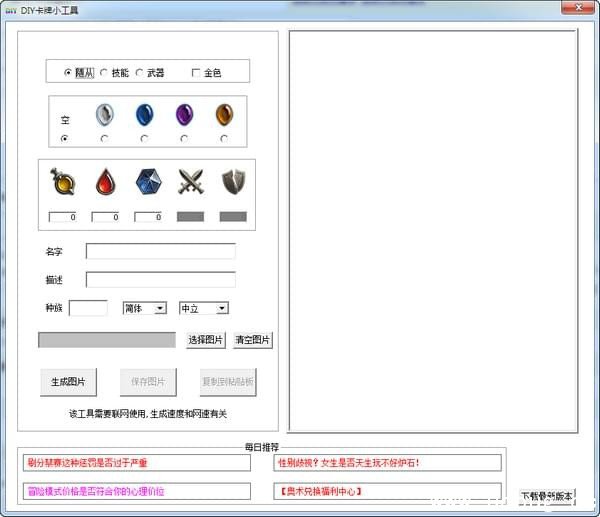Focus the 名字 text input field
Screen dimensions: 600x517
click(160, 251)
